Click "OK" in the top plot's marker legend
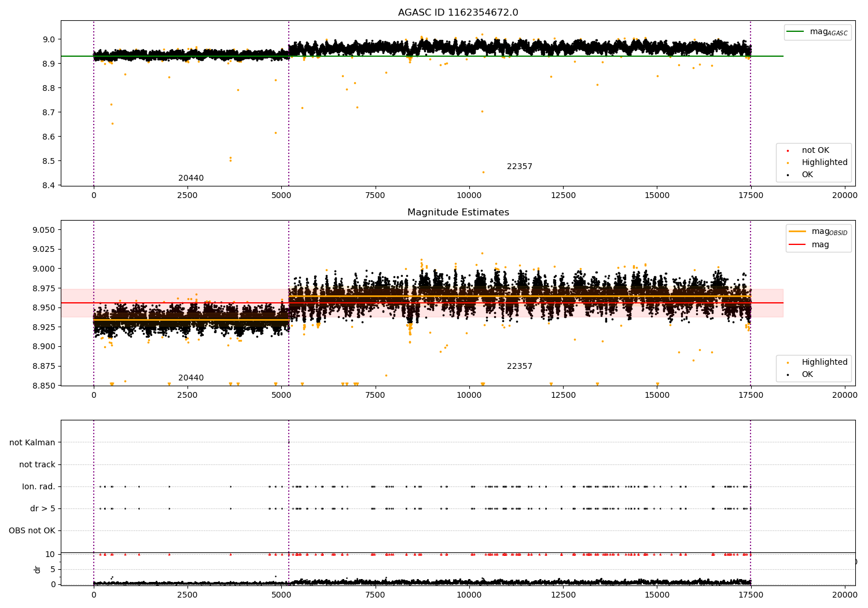Viewport: 868px width, 608px height. point(807,175)
